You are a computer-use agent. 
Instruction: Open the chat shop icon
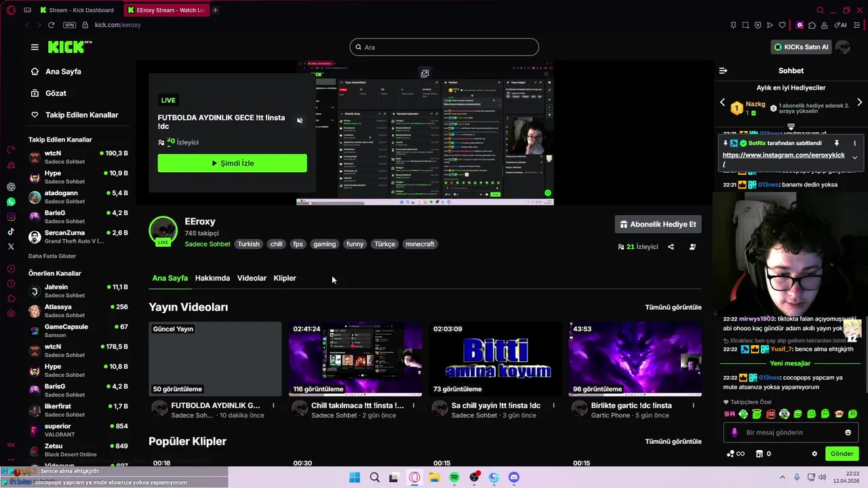(x=759, y=453)
